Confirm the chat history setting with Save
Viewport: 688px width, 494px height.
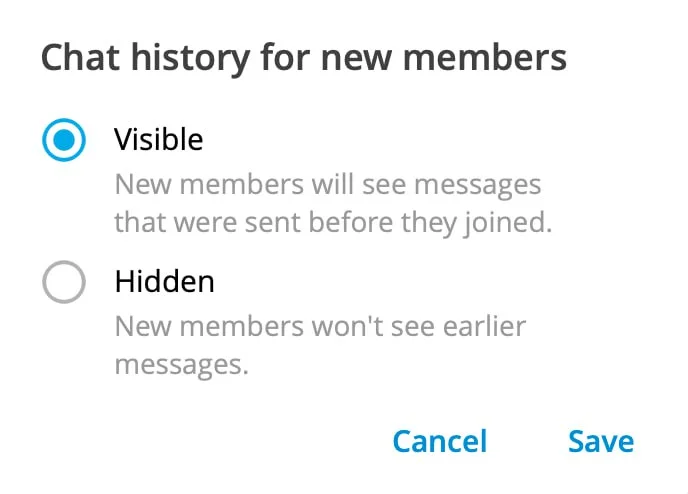click(600, 441)
